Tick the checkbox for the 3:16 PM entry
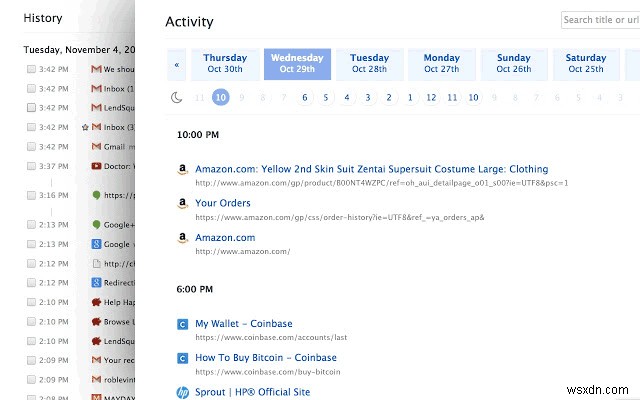 pos(32,195)
